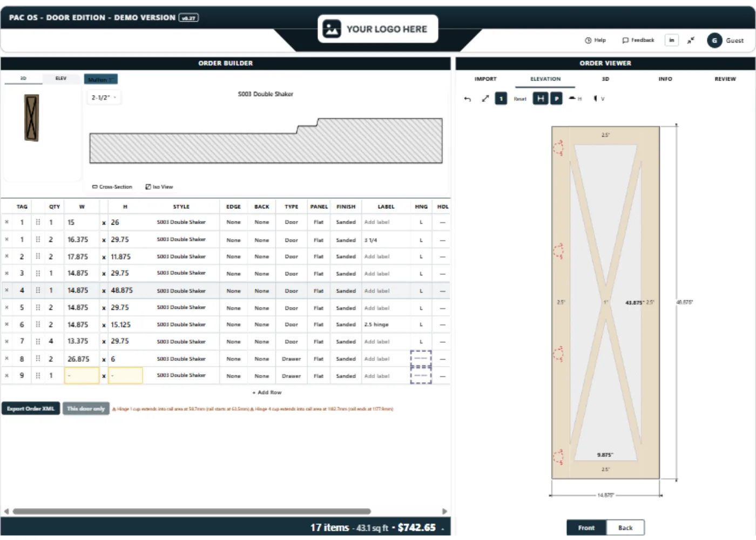The height and width of the screenshot is (540, 756).
Task: Open the Mullion 1" selector
Action: [x=101, y=79]
